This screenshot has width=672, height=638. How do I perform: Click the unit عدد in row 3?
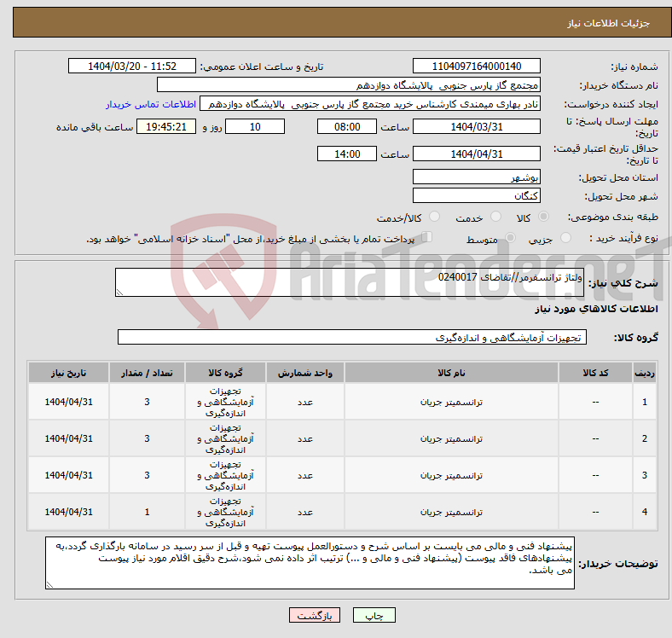coord(305,475)
